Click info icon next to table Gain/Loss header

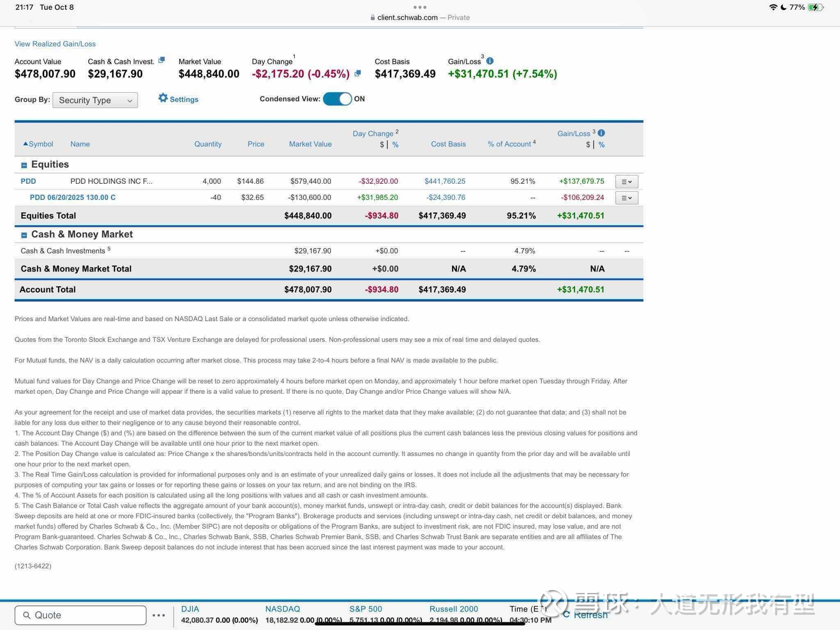(601, 133)
